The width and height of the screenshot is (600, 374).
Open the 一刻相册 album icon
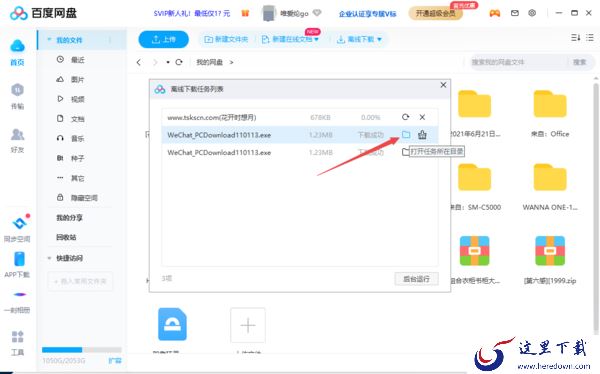point(20,294)
